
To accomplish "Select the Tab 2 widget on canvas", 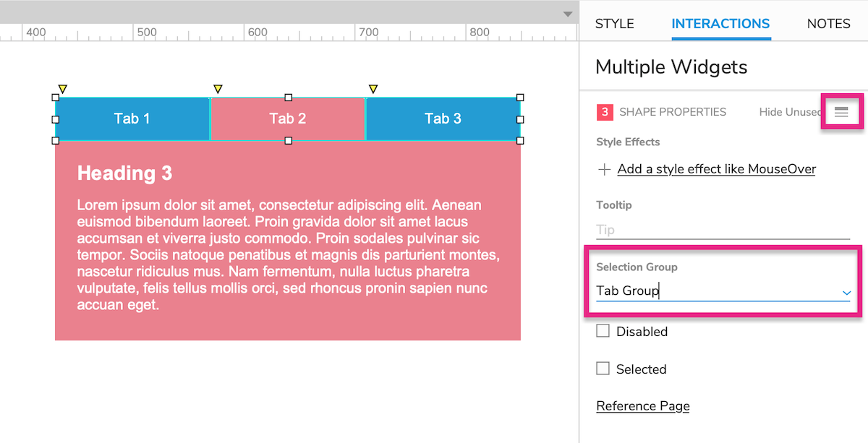I will coord(288,119).
